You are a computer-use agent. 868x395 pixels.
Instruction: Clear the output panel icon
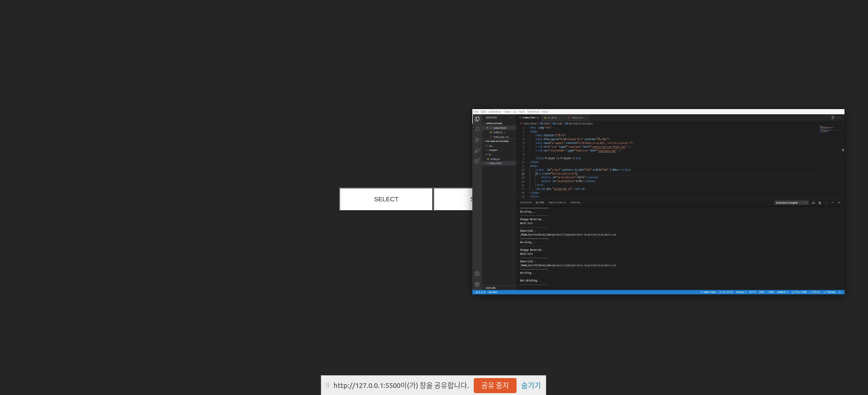click(x=813, y=203)
